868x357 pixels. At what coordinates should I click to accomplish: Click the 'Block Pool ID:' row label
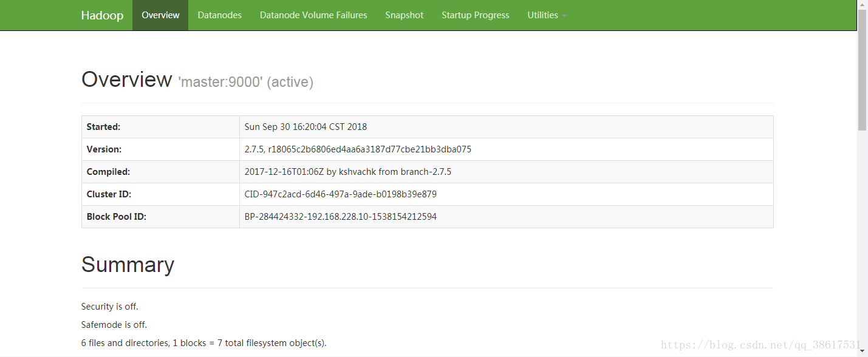(117, 217)
